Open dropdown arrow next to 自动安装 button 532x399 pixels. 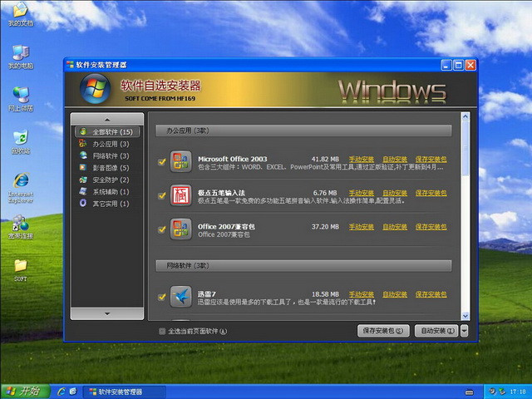point(465,331)
